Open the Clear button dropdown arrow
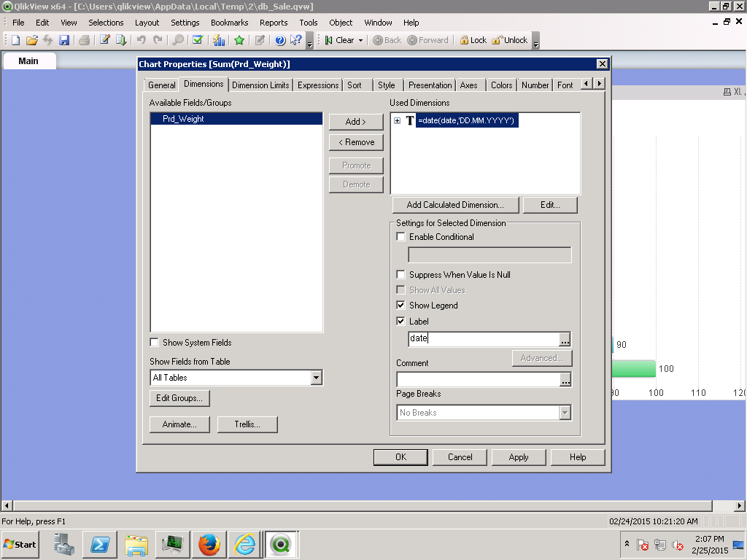747x560 pixels. click(x=360, y=40)
